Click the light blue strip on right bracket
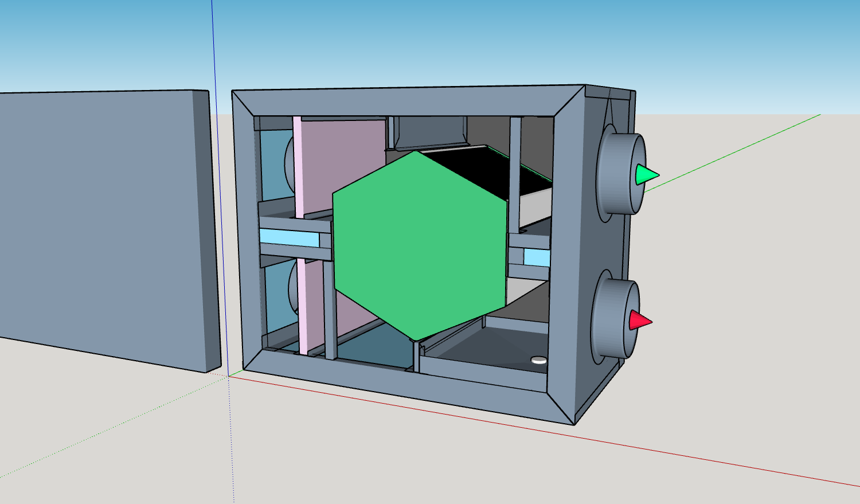This screenshot has width=860, height=504. pos(537,257)
